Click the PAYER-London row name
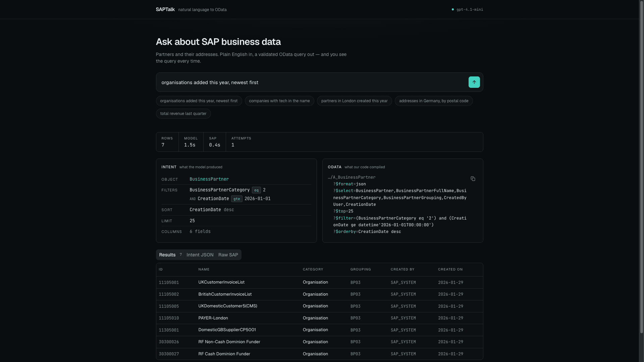Viewport: 644px width, 362px height. 213,318
